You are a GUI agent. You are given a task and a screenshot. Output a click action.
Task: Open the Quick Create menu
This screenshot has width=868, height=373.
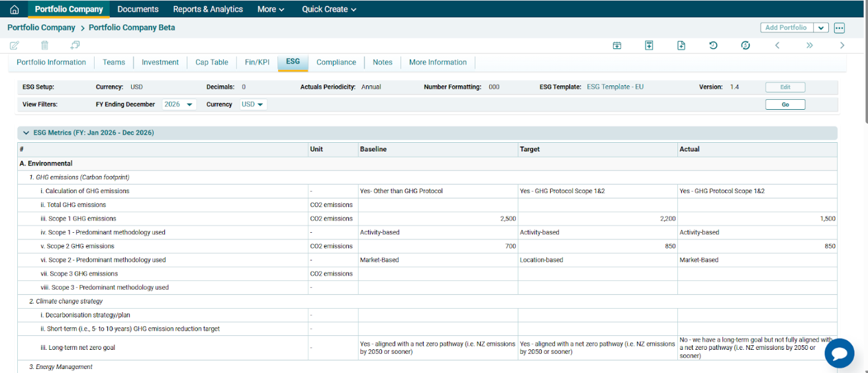329,9
